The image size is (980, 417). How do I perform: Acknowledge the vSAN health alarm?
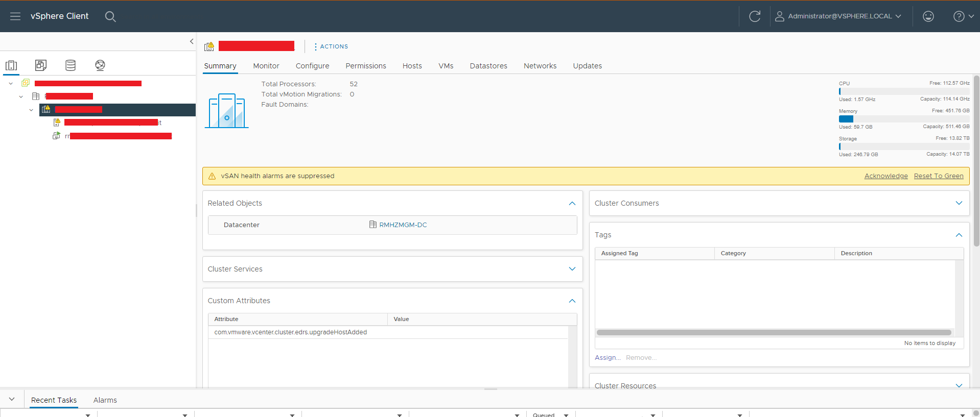tap(886, 176)
